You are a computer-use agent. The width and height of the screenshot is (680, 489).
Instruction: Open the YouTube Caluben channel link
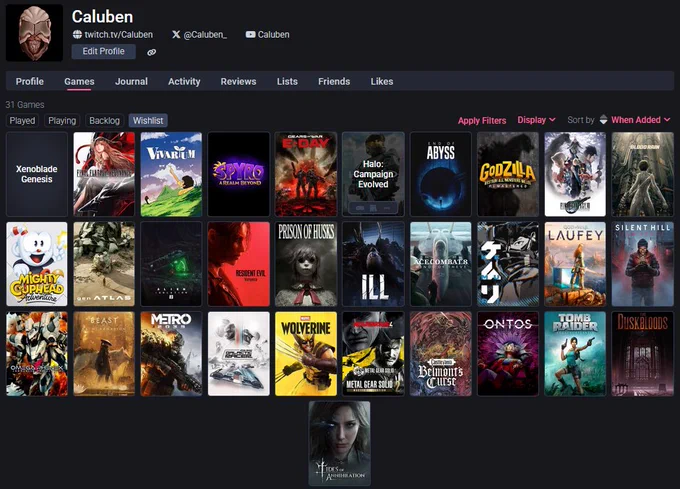click(267, 35)
